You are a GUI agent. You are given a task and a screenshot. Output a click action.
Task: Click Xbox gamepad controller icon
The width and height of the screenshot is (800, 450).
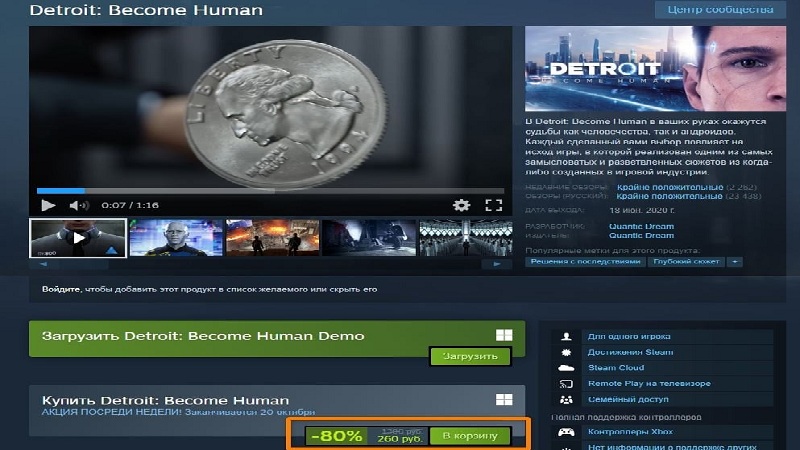pyautogui.click(x=566, y=432)
